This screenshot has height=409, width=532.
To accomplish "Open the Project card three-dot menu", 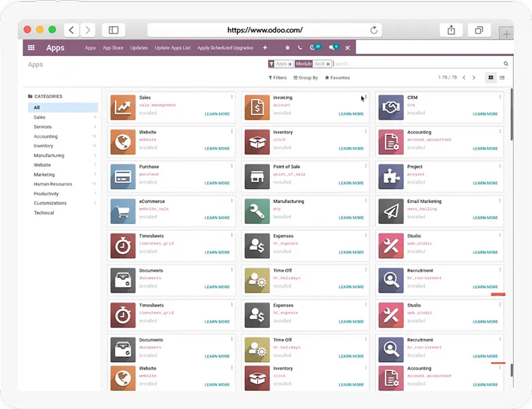I will 500,166.
